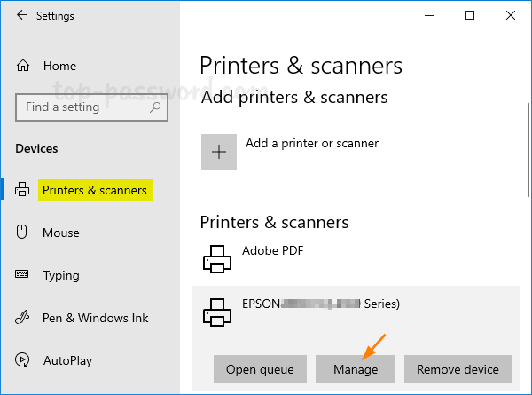
Task: Select the EPSON printer entry
Action: [320, 304]
